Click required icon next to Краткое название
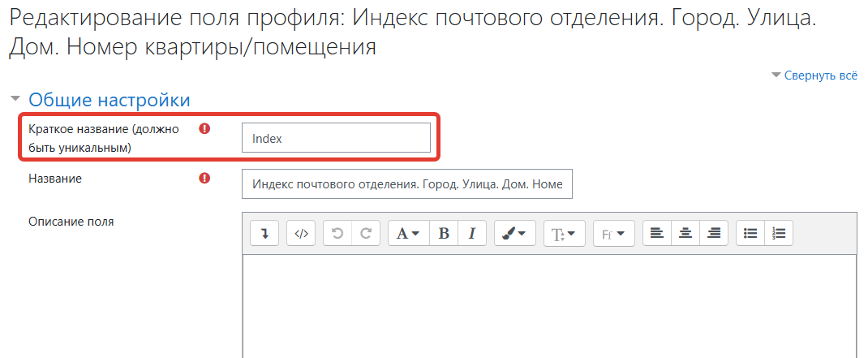 click(204, 130)
